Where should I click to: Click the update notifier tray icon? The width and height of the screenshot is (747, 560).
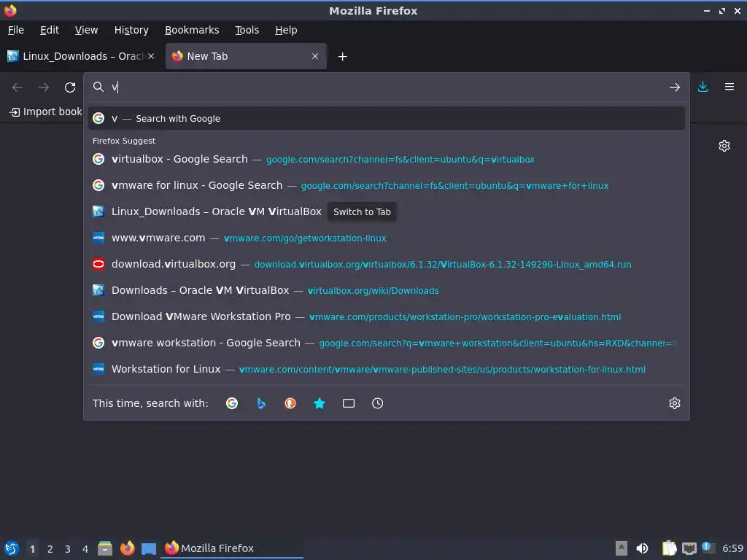[708, 548]
